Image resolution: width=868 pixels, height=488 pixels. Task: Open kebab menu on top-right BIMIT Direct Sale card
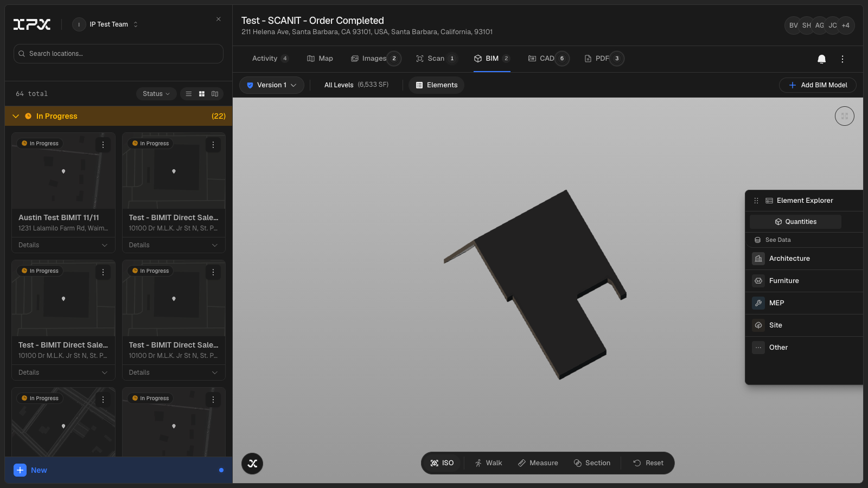(x=213, y=145)
